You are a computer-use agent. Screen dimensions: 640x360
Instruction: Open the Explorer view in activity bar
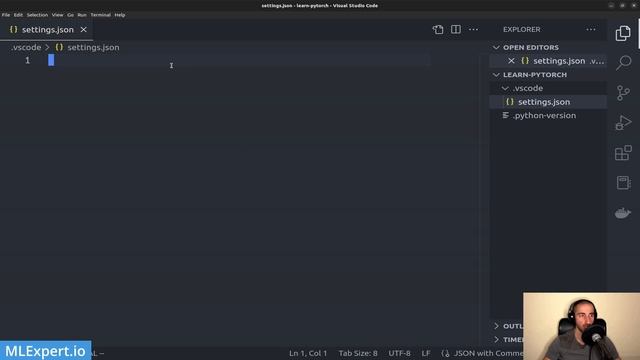point(623,33)
